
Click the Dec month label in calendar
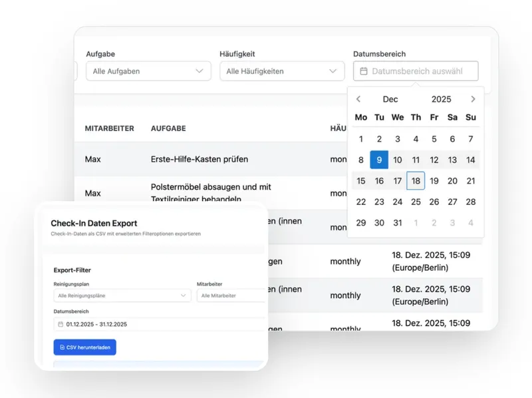390,99
